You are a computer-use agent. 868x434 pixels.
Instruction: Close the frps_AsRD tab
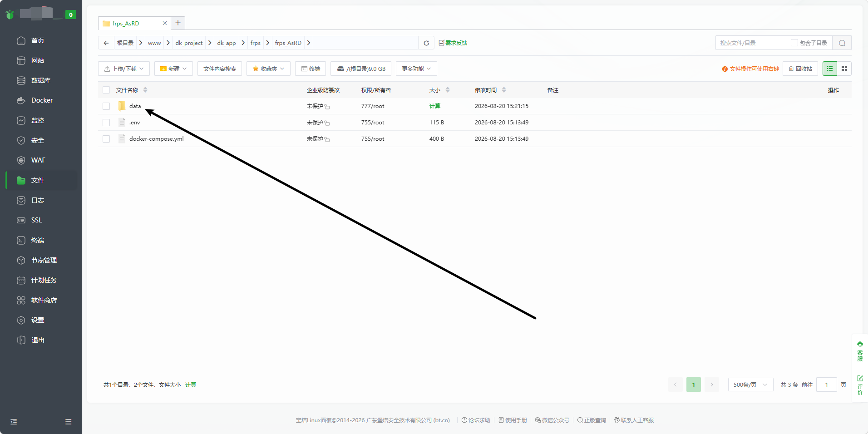165,23
